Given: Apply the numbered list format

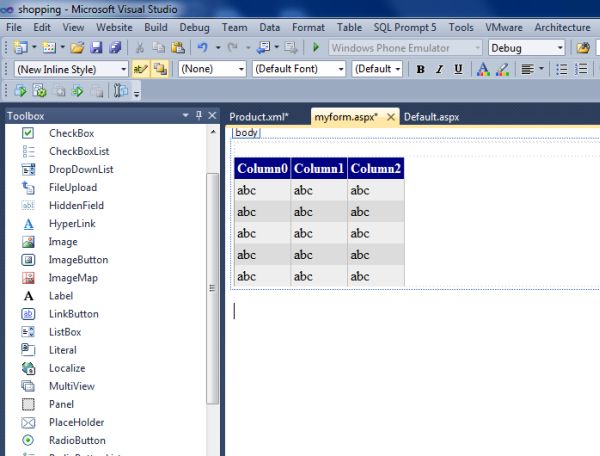Looking at the screenshot, I should [581, 69].
